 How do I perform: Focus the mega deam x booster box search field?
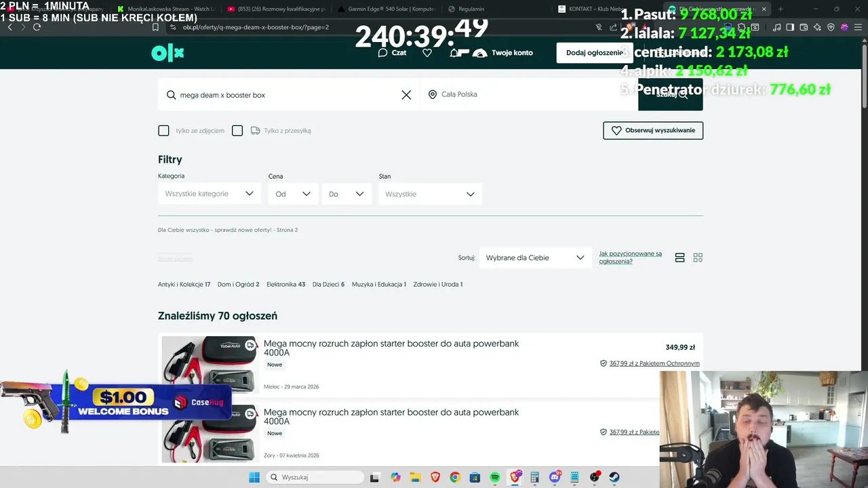tap(288, 95)
